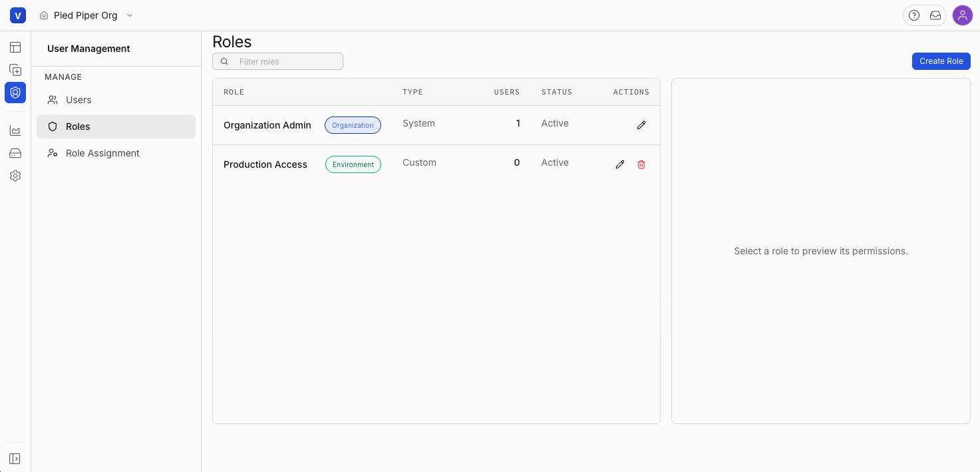This screenshot has width=980, height=472.
Task: Open the User Management shield icon
Action: (15, 93)
